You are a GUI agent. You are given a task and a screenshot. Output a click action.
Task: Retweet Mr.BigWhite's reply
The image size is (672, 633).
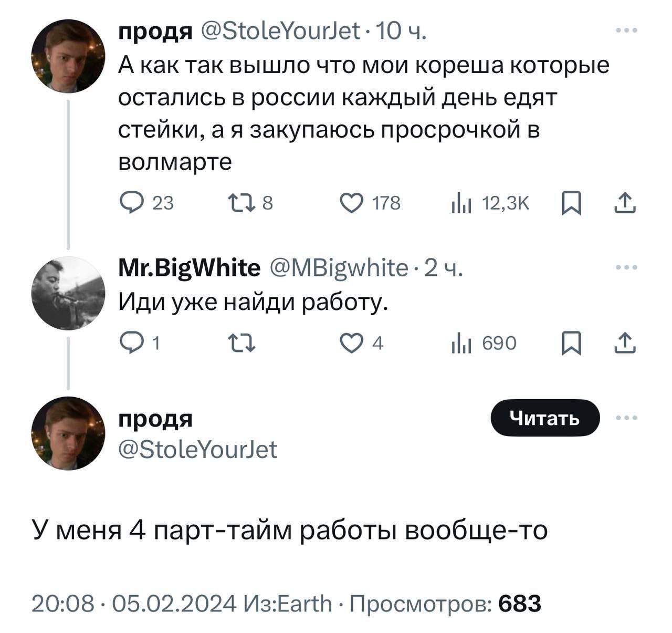[x=241, y=344]
